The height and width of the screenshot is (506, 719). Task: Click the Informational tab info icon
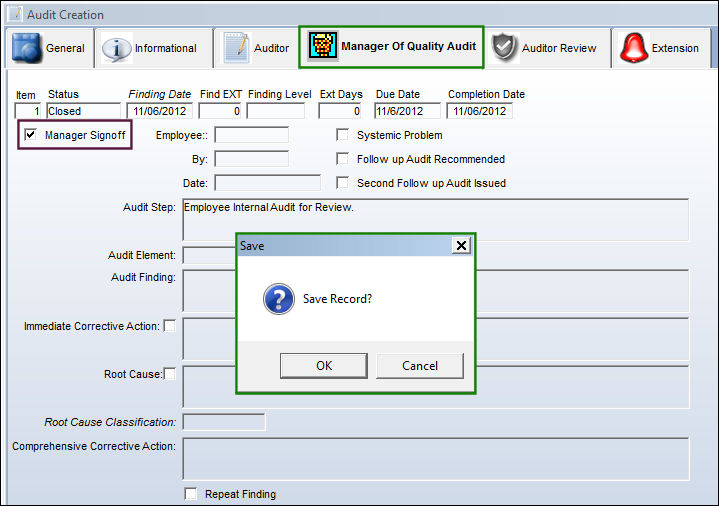116,49
